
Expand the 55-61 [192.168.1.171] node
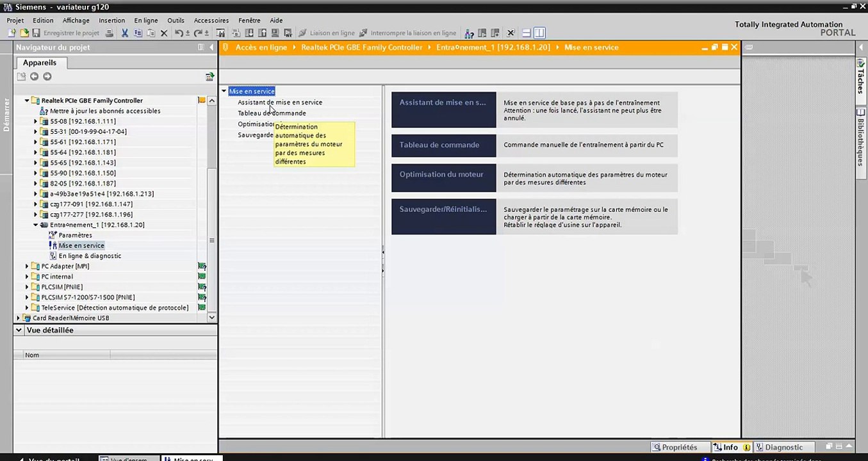point(36,142)
